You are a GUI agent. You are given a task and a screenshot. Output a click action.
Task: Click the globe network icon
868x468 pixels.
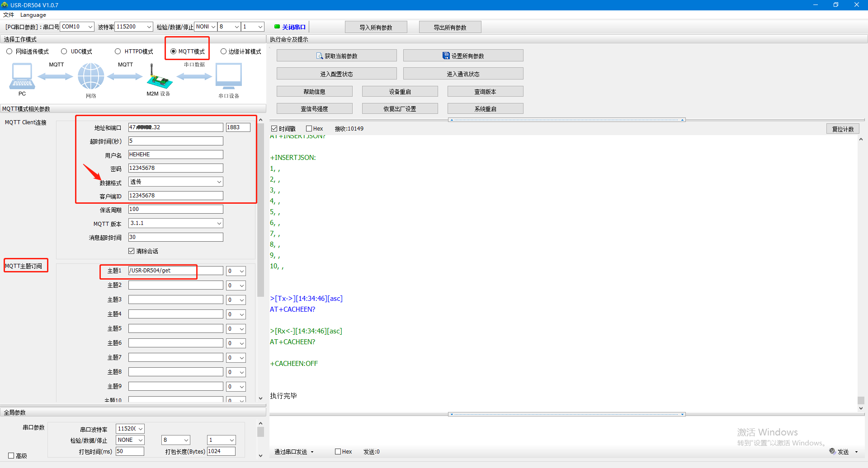tap(91, 76)
